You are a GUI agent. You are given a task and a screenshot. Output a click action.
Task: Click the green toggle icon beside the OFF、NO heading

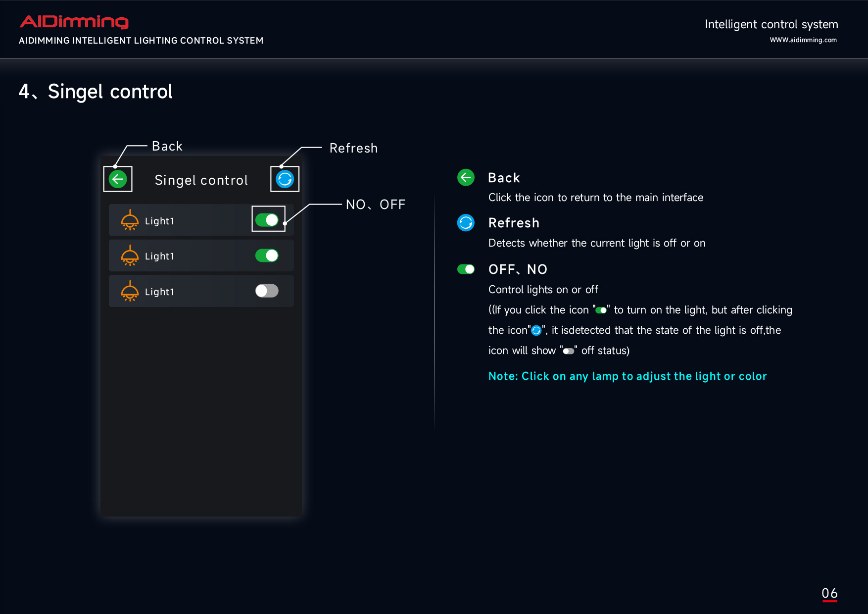(466, 269)
